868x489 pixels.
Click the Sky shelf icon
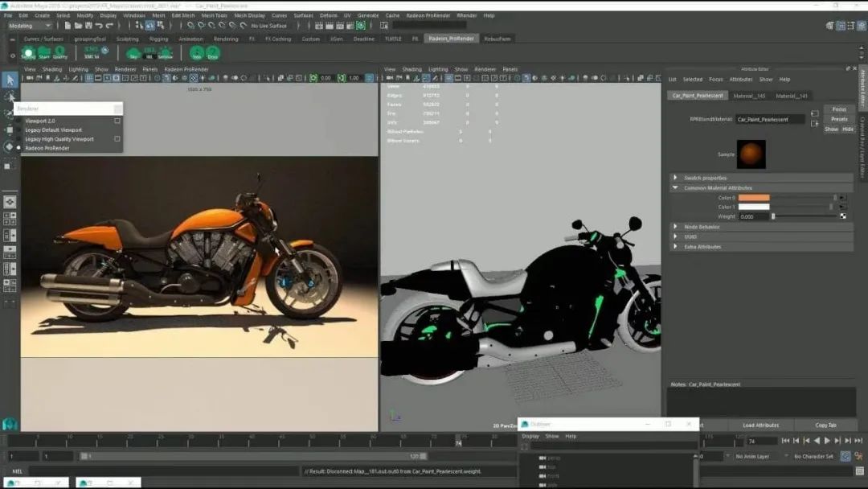133,53
